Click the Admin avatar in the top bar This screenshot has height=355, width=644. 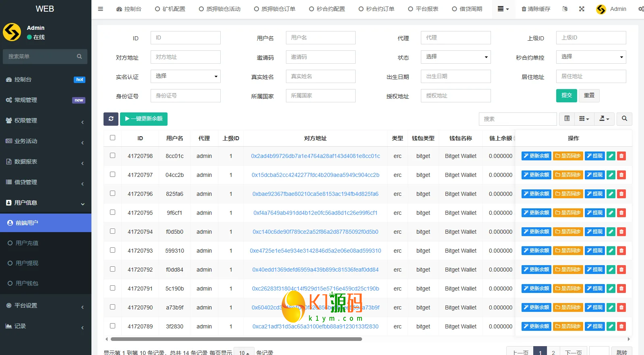pos(601,9)
